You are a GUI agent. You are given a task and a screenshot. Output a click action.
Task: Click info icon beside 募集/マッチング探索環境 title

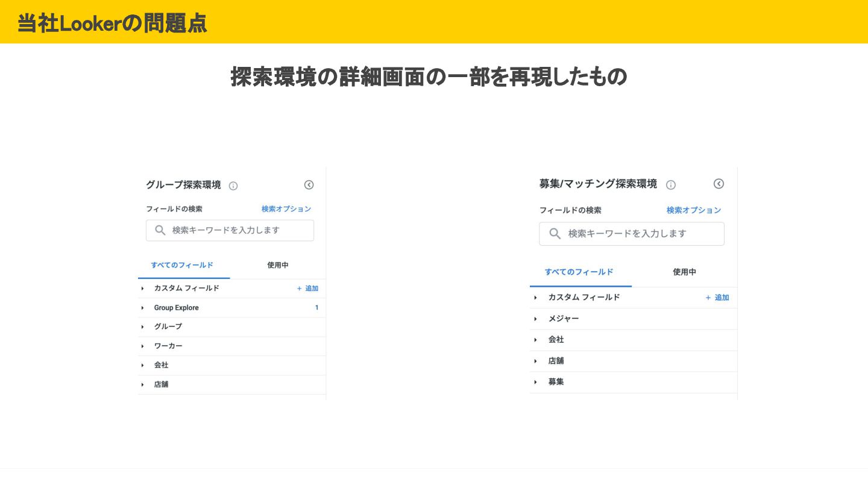tap(671, 185)
